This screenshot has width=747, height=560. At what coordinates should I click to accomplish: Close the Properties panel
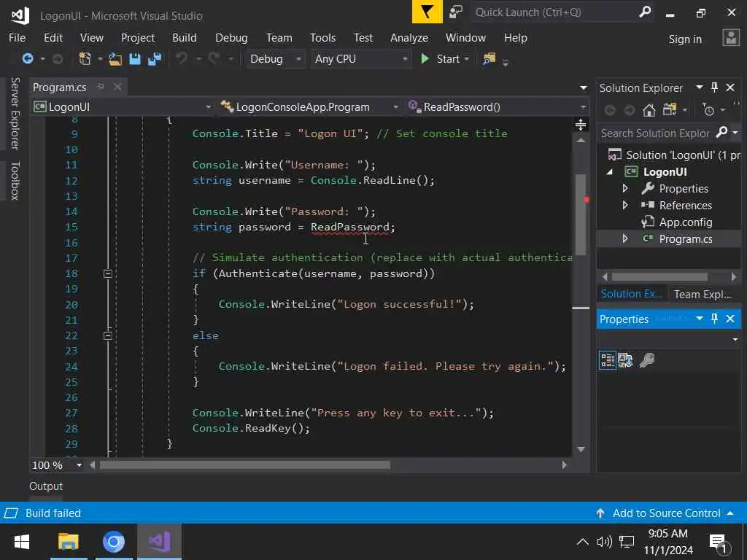click(x=729, y=319)
